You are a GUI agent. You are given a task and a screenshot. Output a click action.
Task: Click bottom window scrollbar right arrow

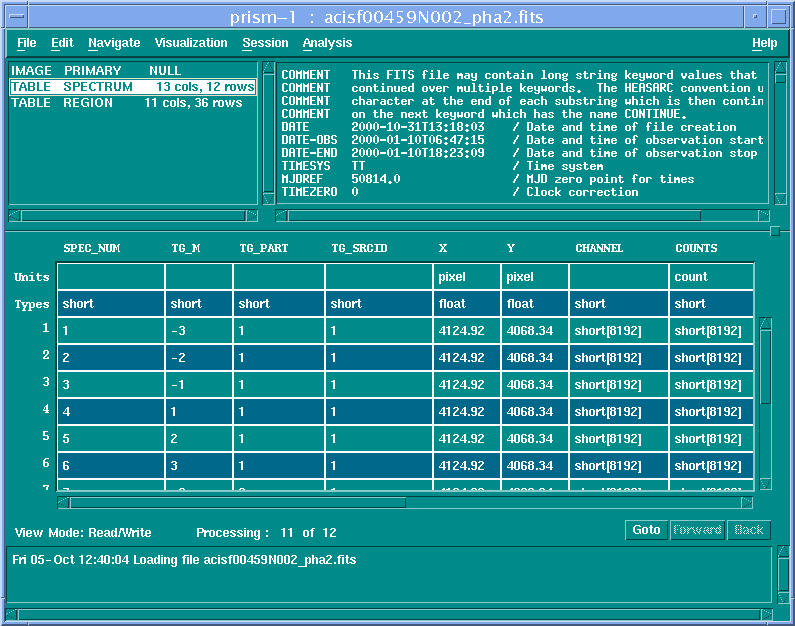coord(767,615)
